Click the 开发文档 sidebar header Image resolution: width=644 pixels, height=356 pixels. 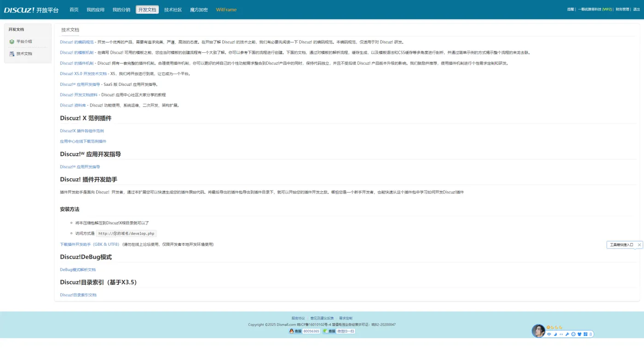point(16,29)
